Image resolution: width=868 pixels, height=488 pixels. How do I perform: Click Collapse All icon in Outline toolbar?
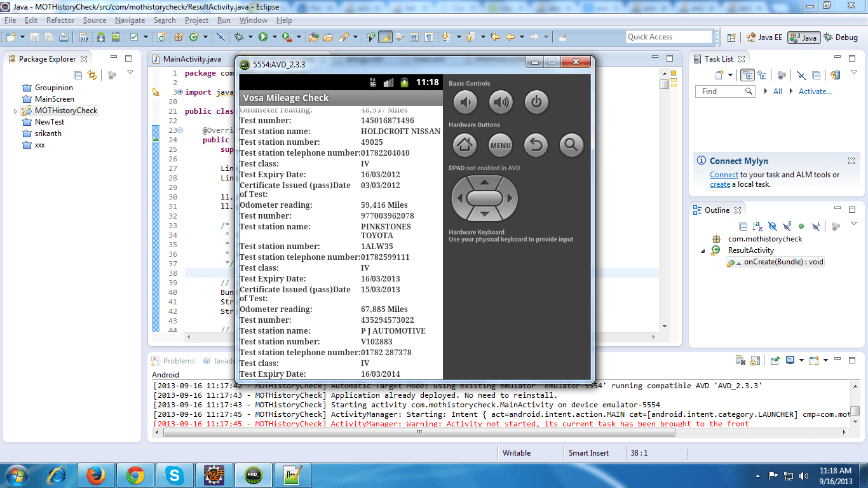(743, 226)
